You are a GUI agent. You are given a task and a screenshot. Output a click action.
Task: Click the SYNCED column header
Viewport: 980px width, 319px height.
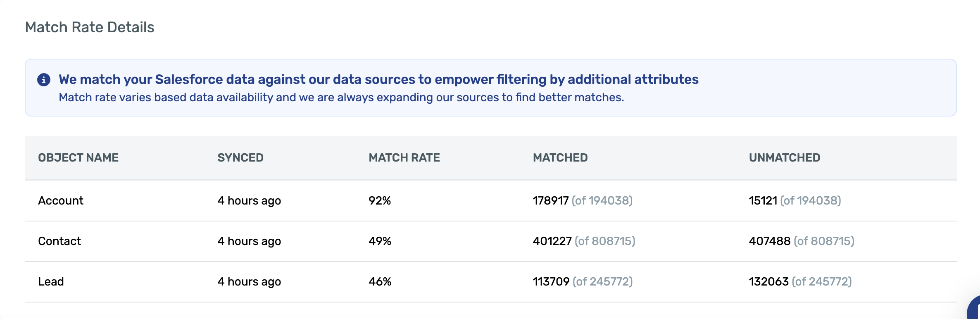tap(240, 158)
